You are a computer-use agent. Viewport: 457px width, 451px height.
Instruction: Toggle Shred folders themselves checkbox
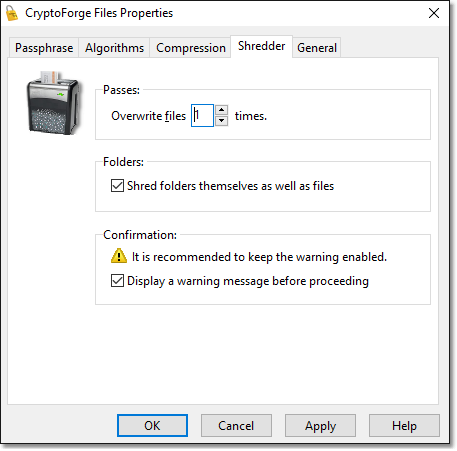tap(117, 186)
